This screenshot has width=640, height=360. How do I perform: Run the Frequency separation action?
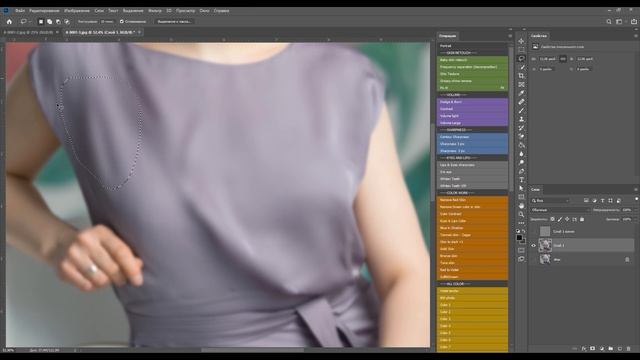tap(472, 67)
